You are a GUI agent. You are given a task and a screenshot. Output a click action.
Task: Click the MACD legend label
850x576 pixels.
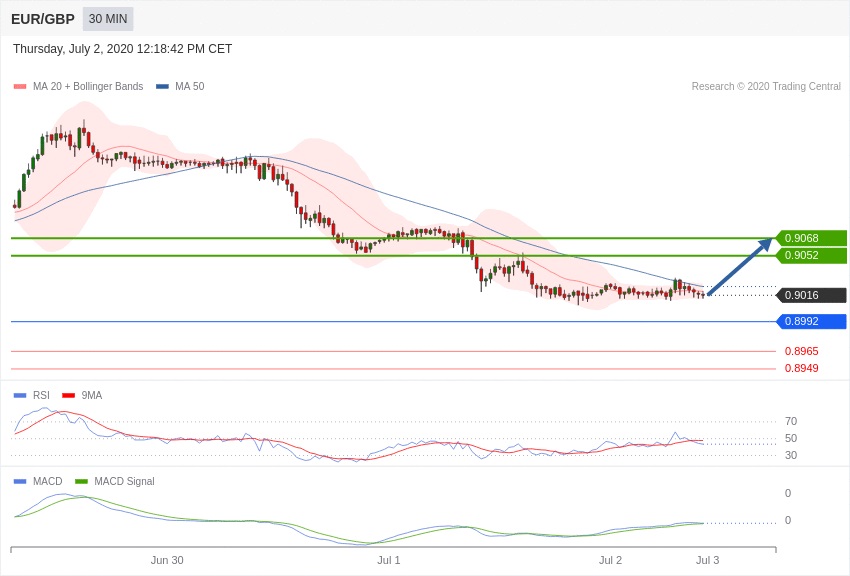coord(48,481)
